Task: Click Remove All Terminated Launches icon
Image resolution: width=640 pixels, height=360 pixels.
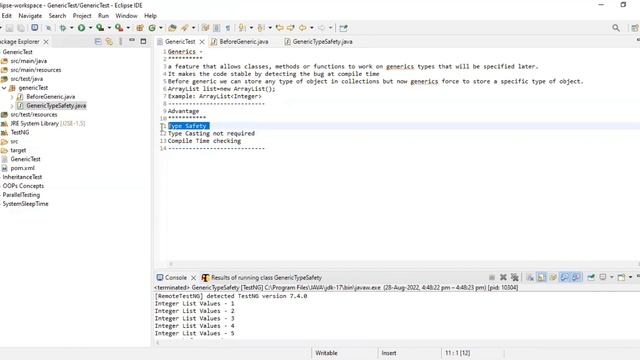Action: (515, 277)
